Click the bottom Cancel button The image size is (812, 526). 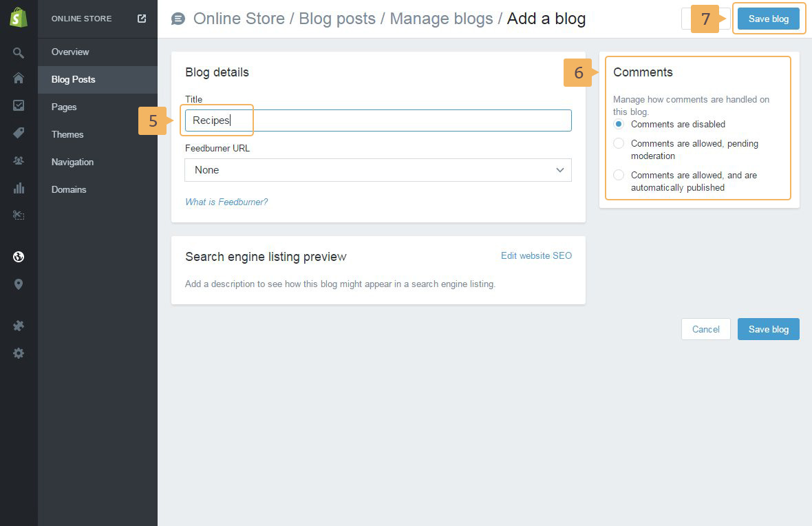coord(705,329)
